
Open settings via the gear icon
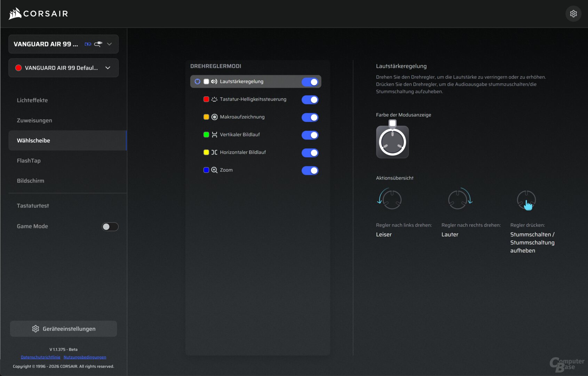click(x=573, y=14)
